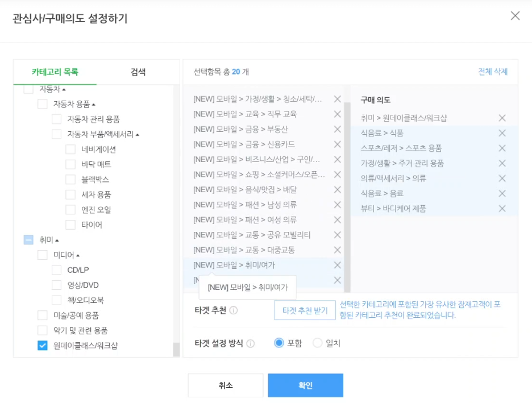
Task: Click the selected items list scrollbar
Action: [x=347, y=197]
